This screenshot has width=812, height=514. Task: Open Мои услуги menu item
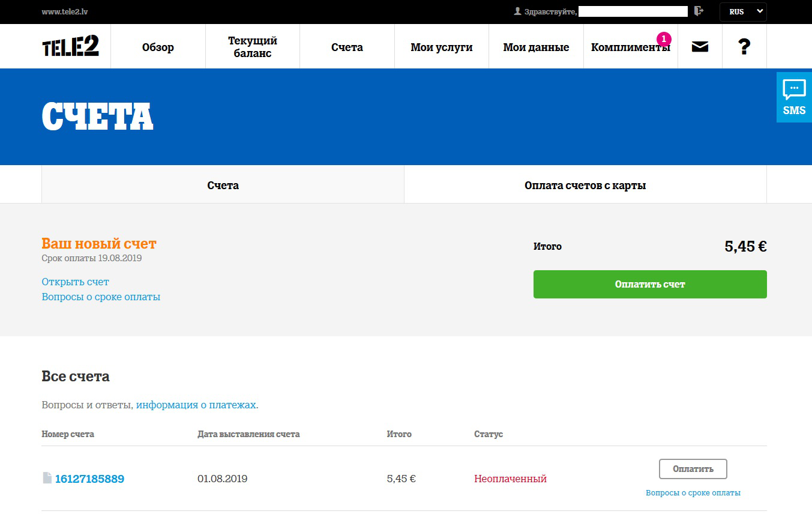click(441, 47)
